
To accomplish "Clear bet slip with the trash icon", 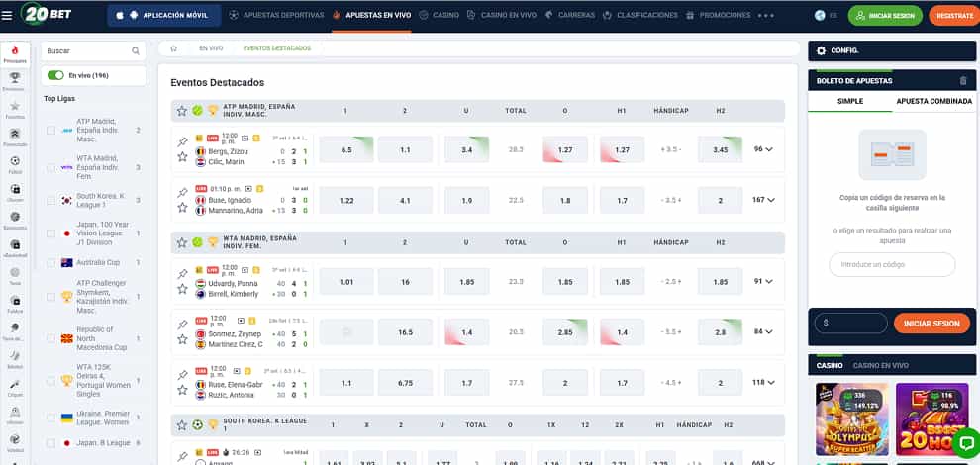I will pyautogui.click(x=963, y=80).
